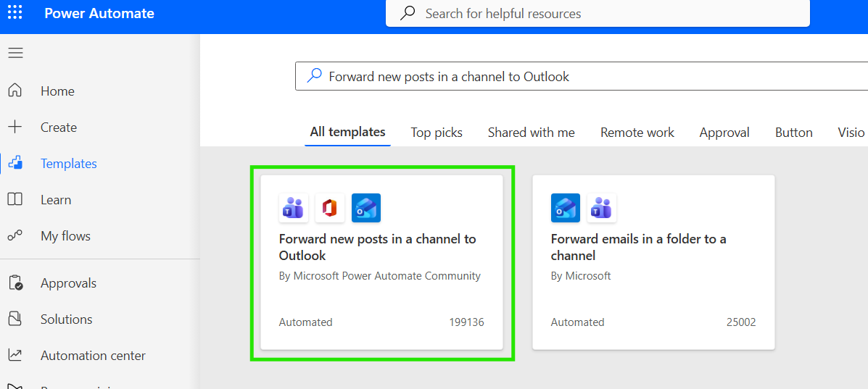Select Templates in the sidebar
The image size is (868, 389).
click(x=69, y=164)
